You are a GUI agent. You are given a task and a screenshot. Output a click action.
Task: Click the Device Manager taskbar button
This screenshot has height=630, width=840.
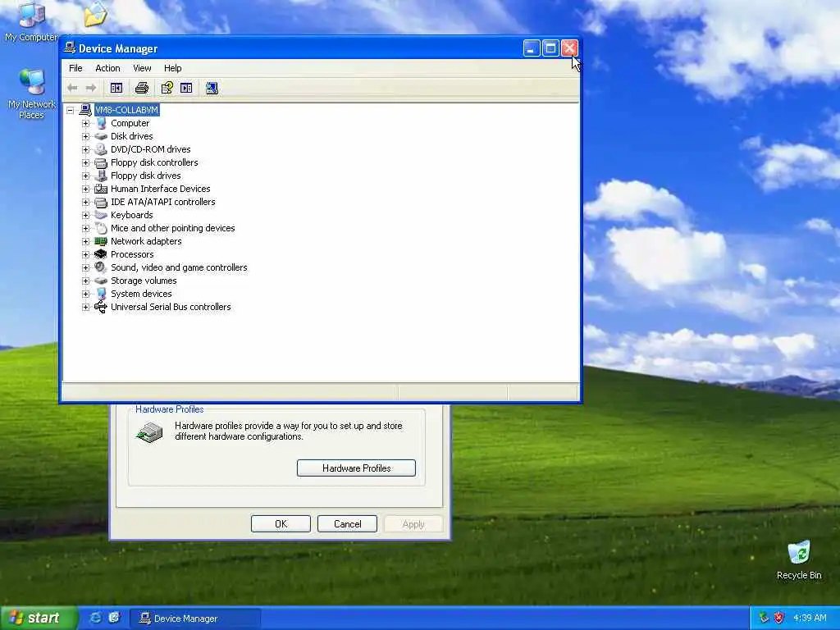[x=195, y=619]
